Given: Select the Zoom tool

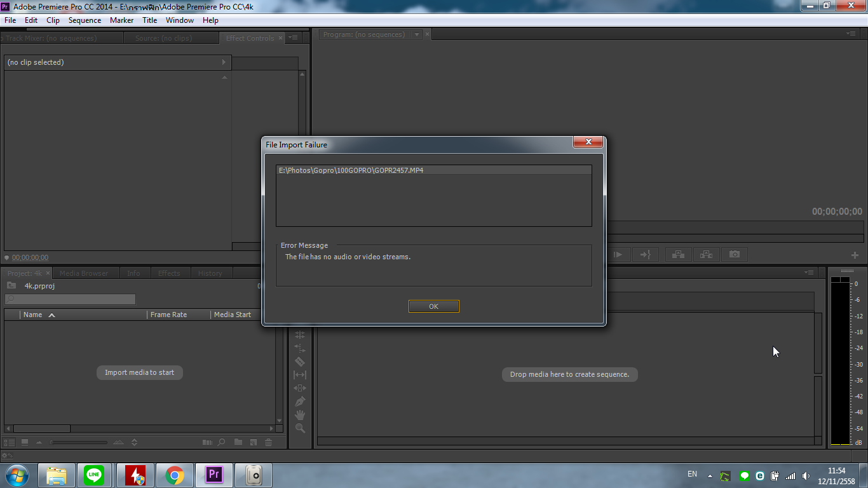Looking at the screenshot, I should pyautogui.click(x=300, y=428).
